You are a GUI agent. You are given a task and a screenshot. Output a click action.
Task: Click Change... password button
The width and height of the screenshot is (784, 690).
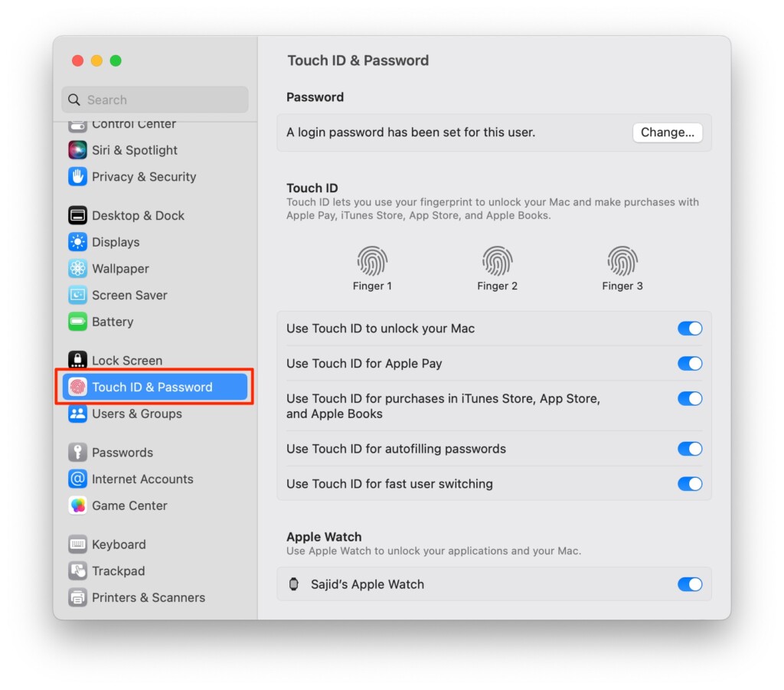pos(668,132)
